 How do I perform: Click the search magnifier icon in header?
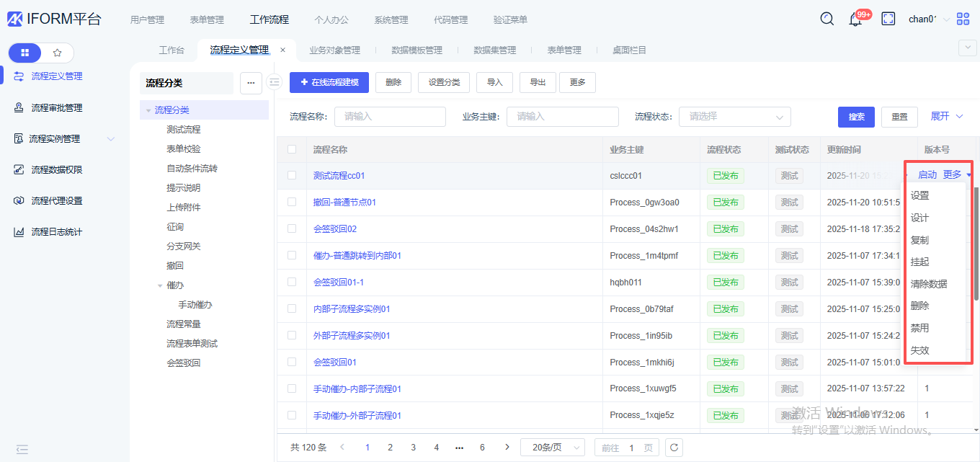[x=827, y=19]
